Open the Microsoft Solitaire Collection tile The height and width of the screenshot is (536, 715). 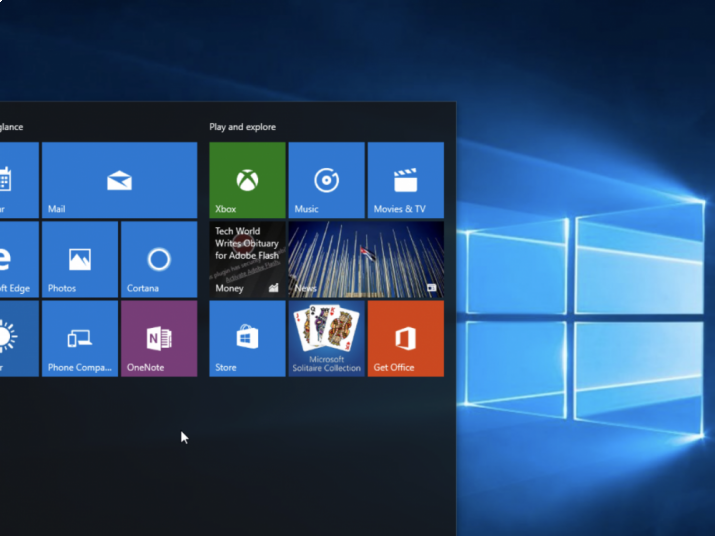click(x=326, y=338)
